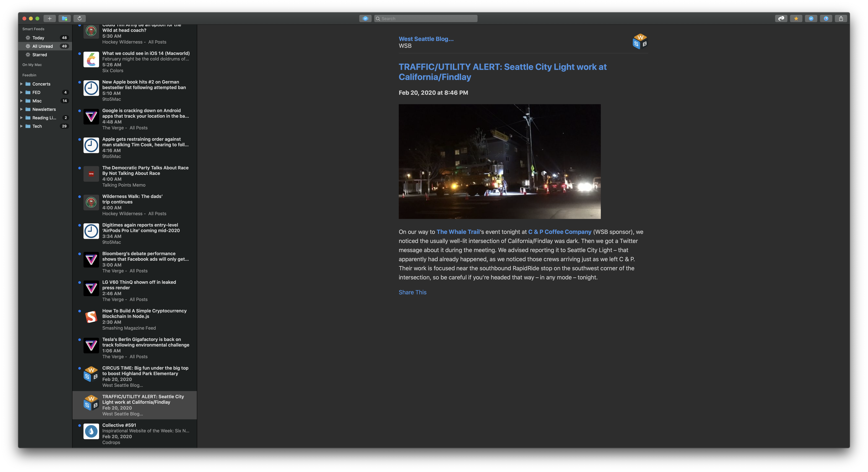Image resolution: width=868 pixels, height=472 pixels.
Task: Click Verge icon on Tesla Gigafactory article
Action: pyautogui.click(x=91, y=346)
